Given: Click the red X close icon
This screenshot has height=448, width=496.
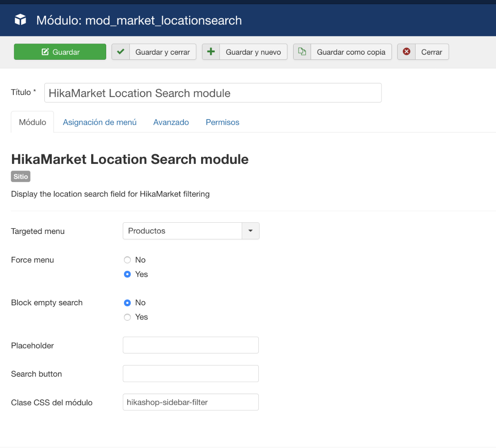Looking at the screenshot, I should pyautogui.click(x=406, y=51).
